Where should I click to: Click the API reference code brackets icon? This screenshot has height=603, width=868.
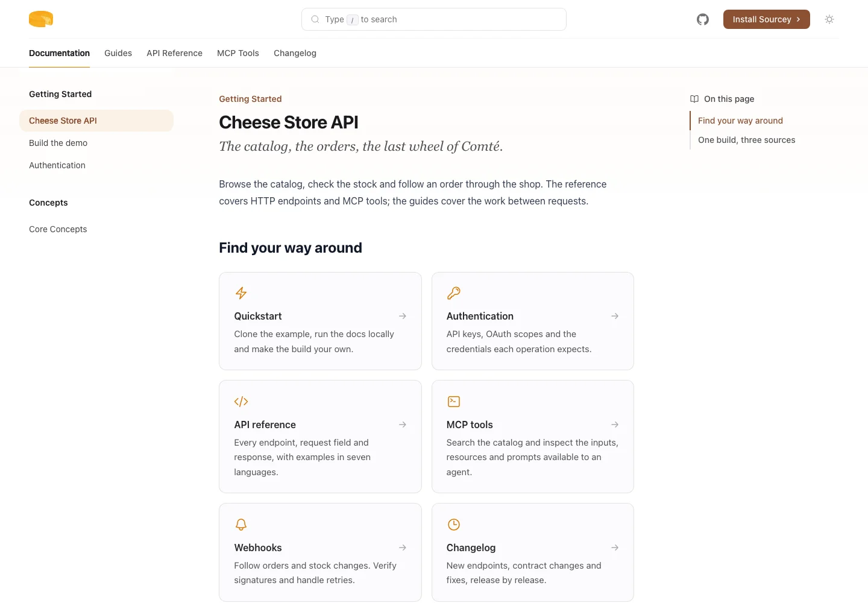[241, 402]
